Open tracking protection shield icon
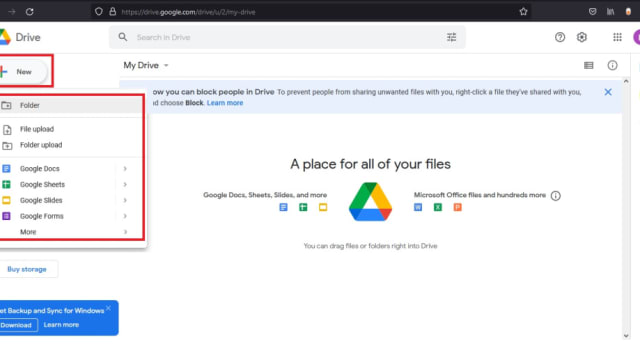 99,11
